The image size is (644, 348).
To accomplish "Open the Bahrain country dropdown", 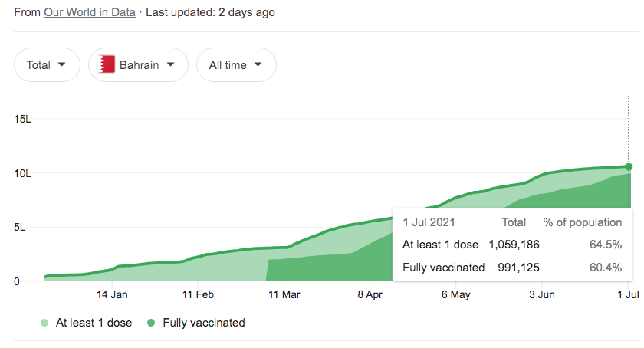I will [x=138, y=65].
